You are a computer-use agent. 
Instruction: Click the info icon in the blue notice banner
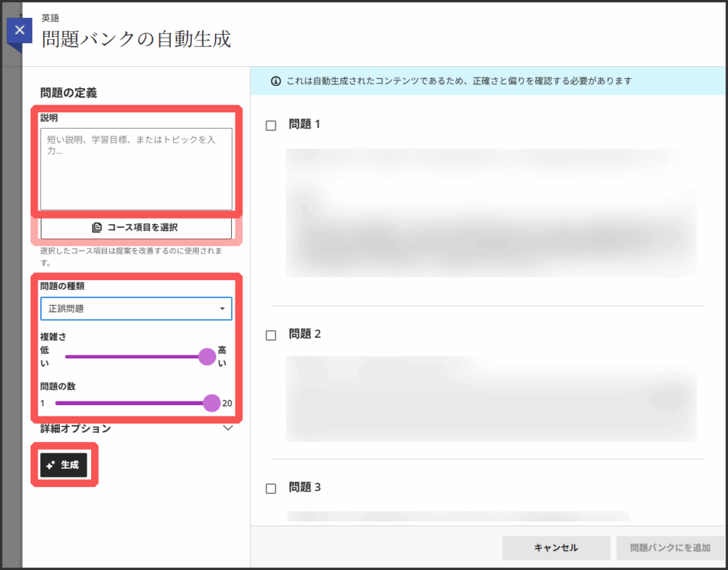pos(276,81)
